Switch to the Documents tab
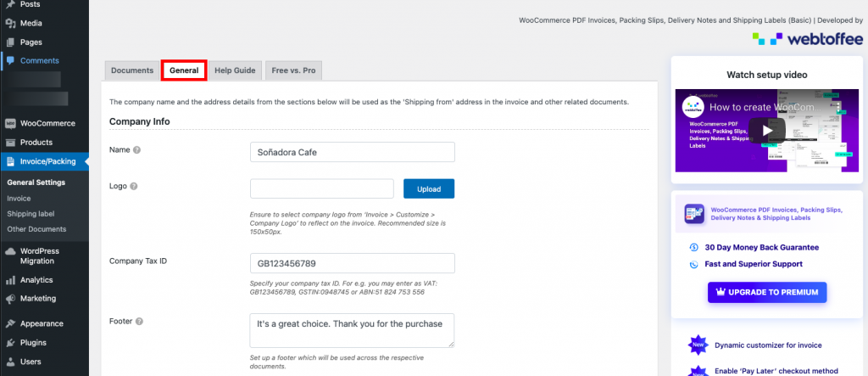 point(131,70)
